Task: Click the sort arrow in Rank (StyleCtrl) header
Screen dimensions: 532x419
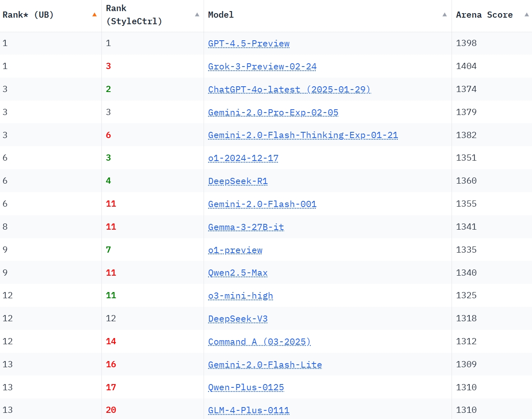Action: click(x=197, y=15)
